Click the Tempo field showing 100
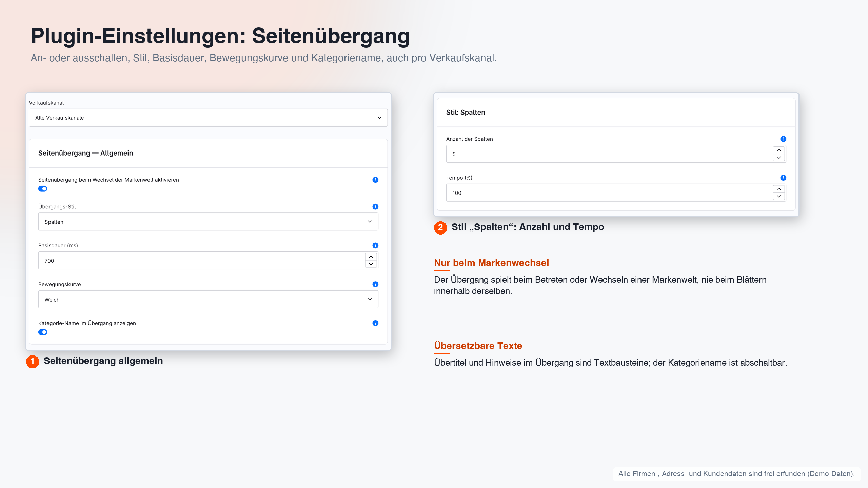This screenshot has height=488, width=868. pos(609,193)
